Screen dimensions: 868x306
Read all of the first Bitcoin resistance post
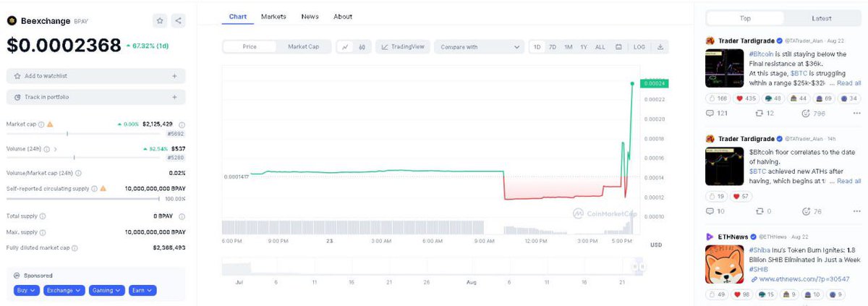[848, 83]
